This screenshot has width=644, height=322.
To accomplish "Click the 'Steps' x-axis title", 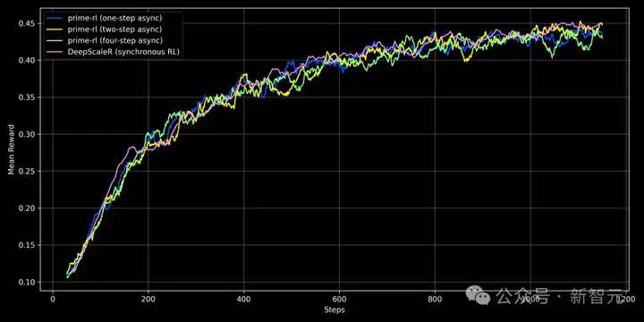I will 334,309.
